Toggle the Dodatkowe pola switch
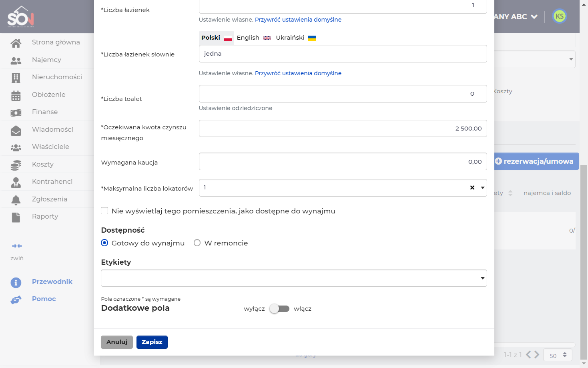 tap(279, 309)
